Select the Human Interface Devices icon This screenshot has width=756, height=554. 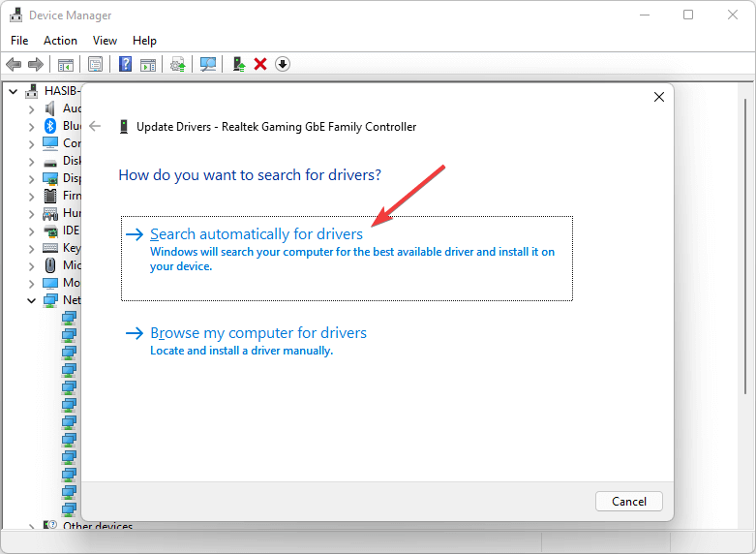coord(50,213)
